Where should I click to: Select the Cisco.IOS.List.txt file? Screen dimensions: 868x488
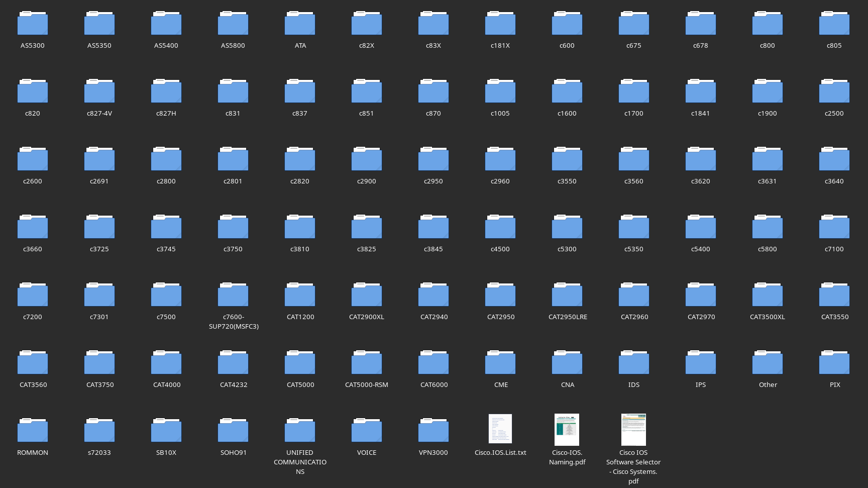coord(500,429)
